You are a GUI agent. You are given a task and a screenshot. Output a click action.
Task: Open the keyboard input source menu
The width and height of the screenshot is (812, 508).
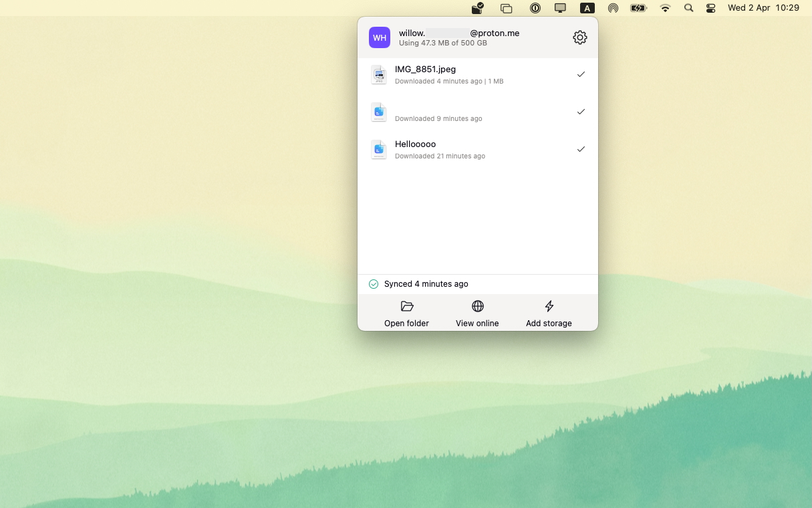tap(587, 8)
